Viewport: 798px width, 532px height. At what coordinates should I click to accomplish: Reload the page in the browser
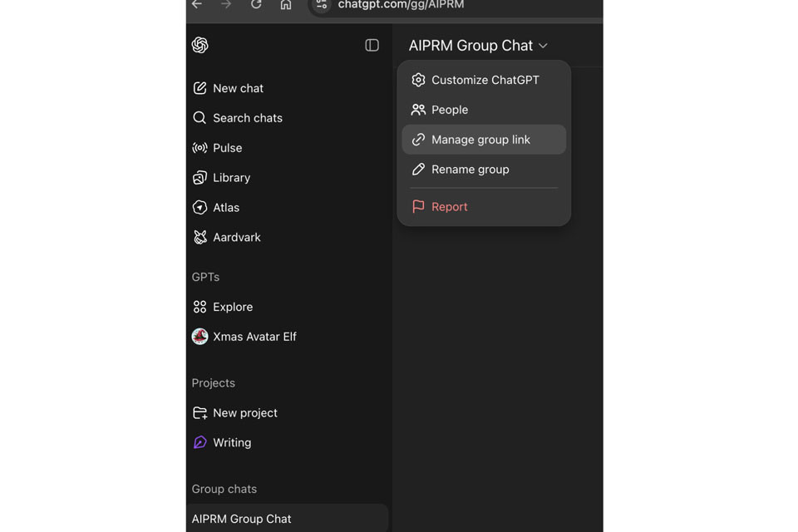(256, 5)
